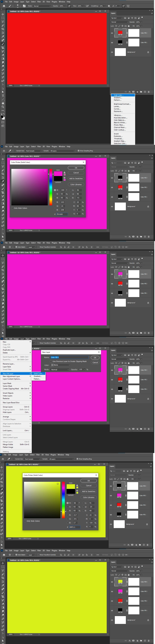Toggle pressure-for-size icon in brush options bar
Viewport: 155px width, 644px height.
tap(123, 6)
